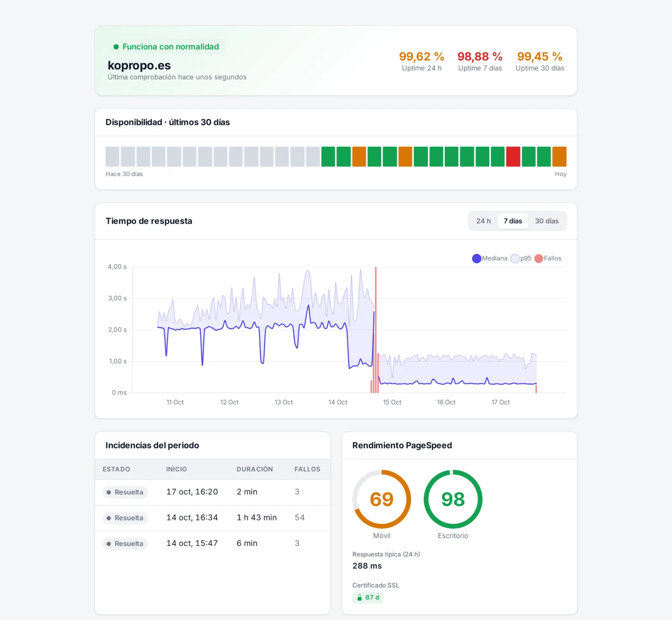Click the DURACIÓN column header
Viewport: 672px width, 620px height.
(x=255, y=469)
